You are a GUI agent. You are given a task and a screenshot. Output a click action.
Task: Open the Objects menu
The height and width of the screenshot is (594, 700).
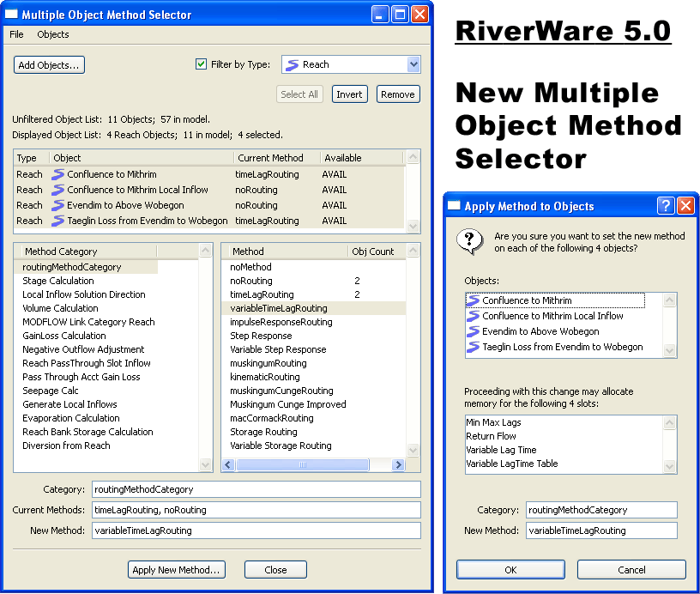[x=53, y=34]
